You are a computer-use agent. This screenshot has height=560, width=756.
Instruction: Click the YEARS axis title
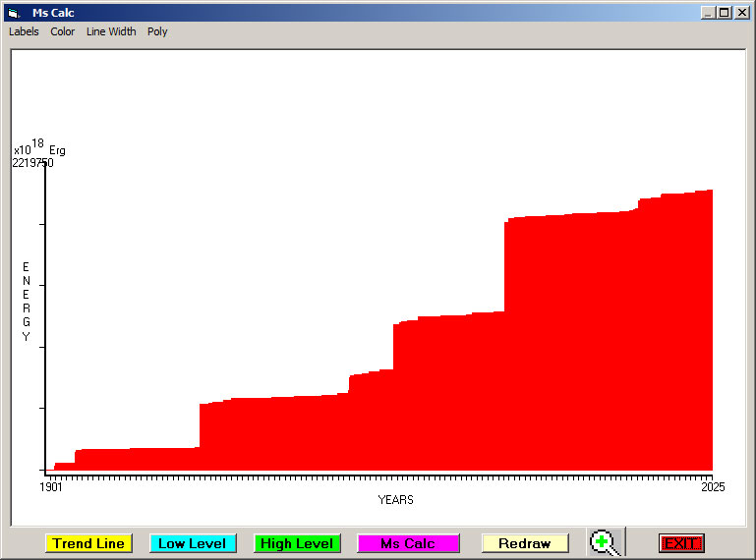[395, 500]
